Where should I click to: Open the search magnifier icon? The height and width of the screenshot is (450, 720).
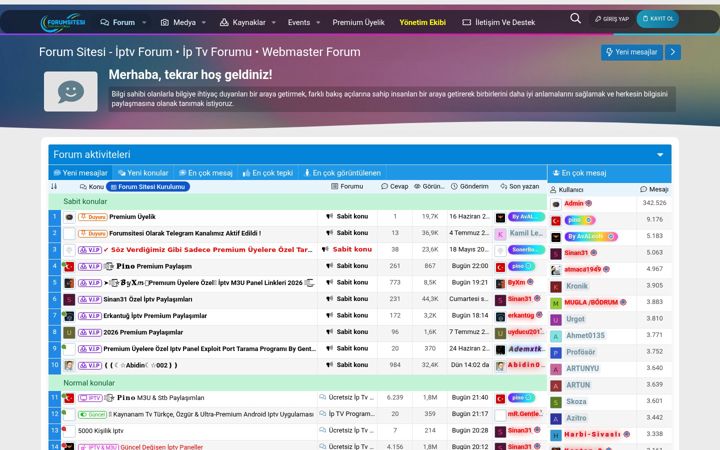tap(575, 18)
